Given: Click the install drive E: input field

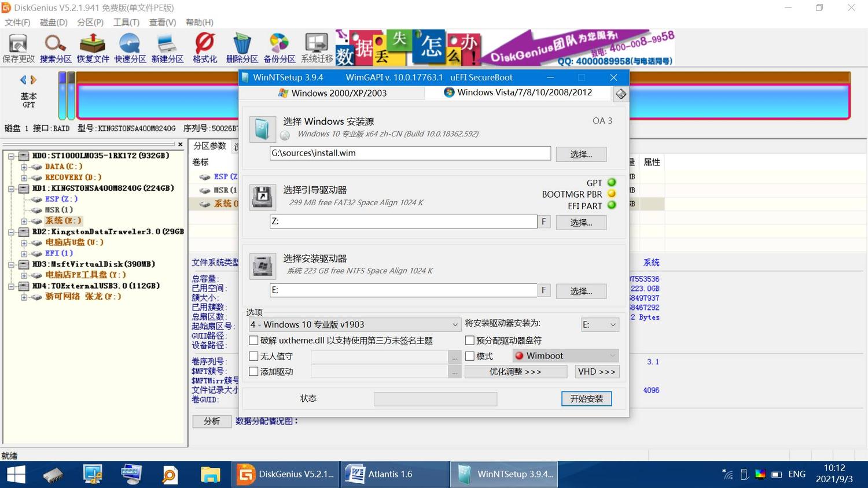Looking at the screenshot, I should pyautogui.click(x=403, y=290).
